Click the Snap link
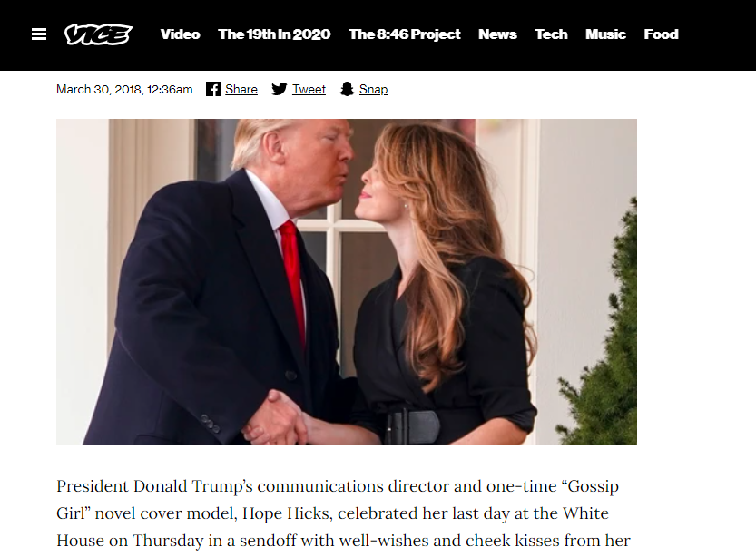 click(x=373, y=90)
